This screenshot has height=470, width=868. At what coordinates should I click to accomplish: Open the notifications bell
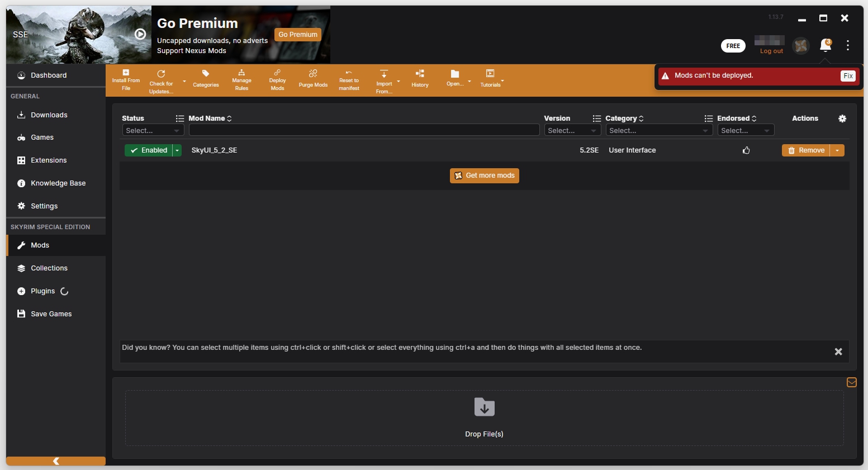tap(825, 45)
